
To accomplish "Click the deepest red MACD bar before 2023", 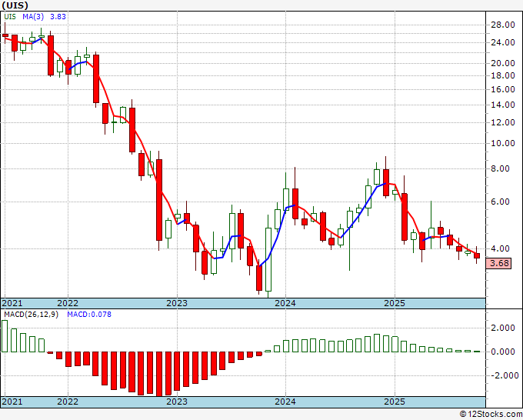I will pos(159,374).
